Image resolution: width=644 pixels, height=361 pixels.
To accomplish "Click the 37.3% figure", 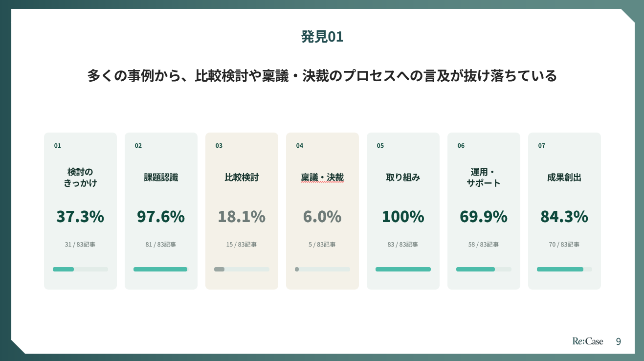I will coord(80,216).
